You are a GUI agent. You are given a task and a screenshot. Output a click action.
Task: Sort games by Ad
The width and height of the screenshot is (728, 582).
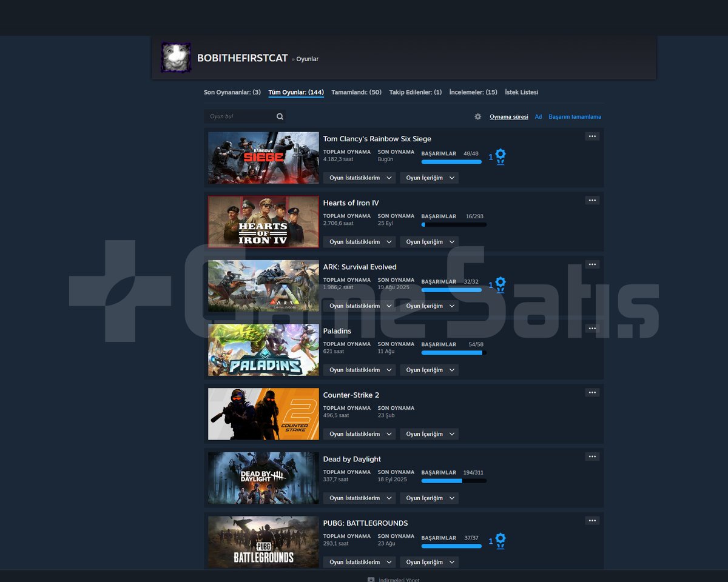click(538, 117)
